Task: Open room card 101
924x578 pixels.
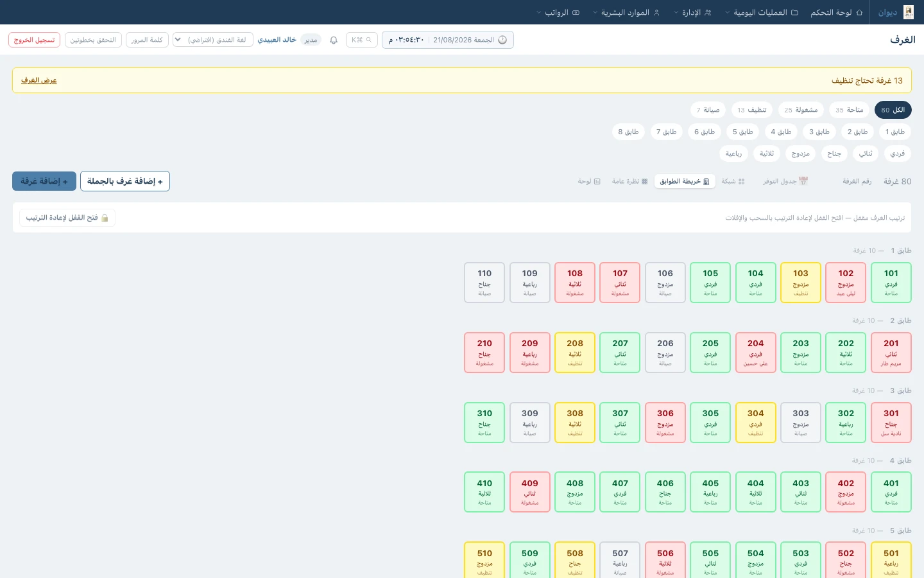Action: 891,283
